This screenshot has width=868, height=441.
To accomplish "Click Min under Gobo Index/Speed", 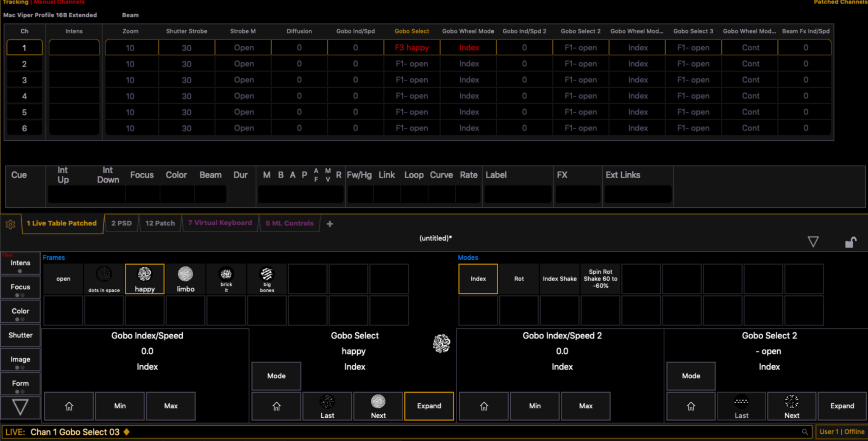I will tap(120, 406).
